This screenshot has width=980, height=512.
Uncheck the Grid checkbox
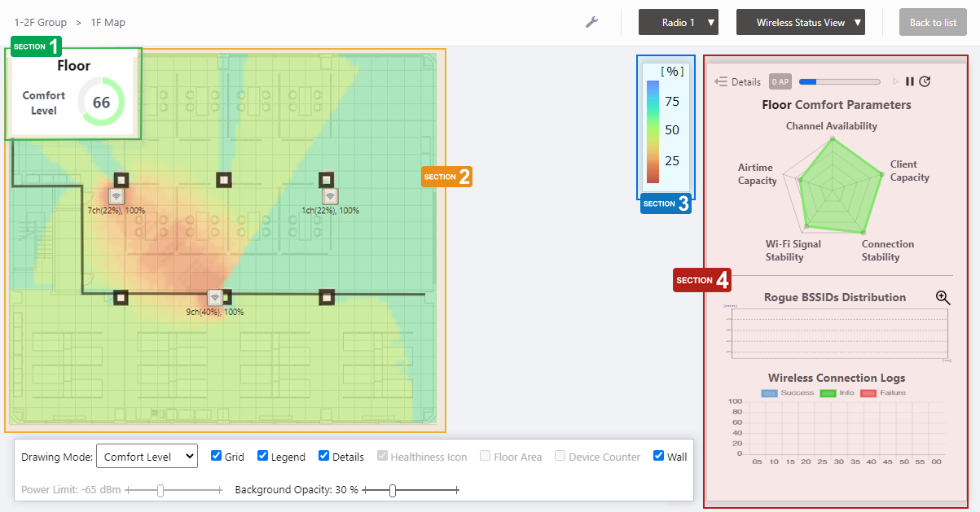217,456
